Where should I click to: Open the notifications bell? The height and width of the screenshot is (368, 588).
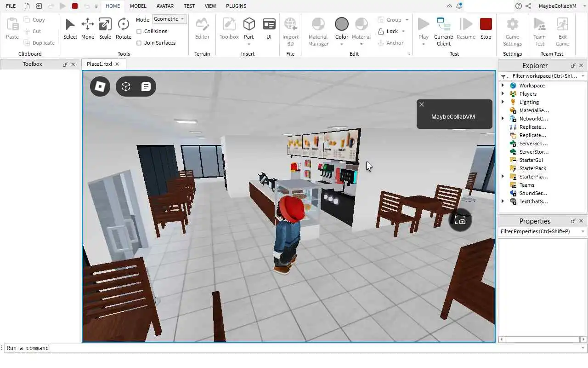[459, 6]
